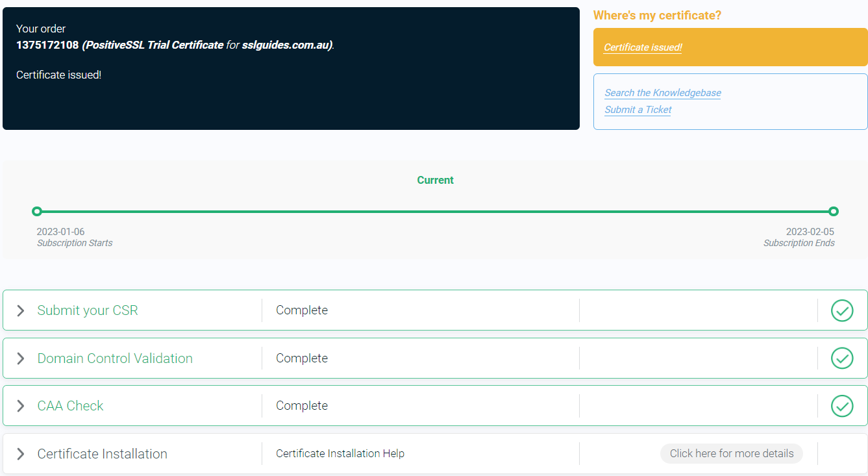The width and height of the screenshot is (868, 476).
Task: Click the checkmark icon beside CAA Check
Action: 842,406
